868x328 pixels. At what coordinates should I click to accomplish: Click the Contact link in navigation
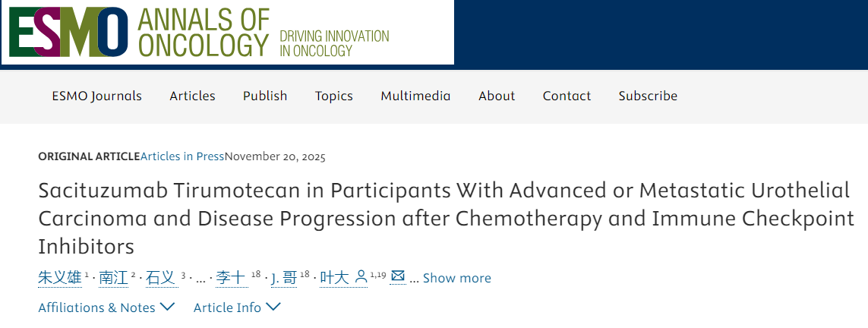coord(567,96)
